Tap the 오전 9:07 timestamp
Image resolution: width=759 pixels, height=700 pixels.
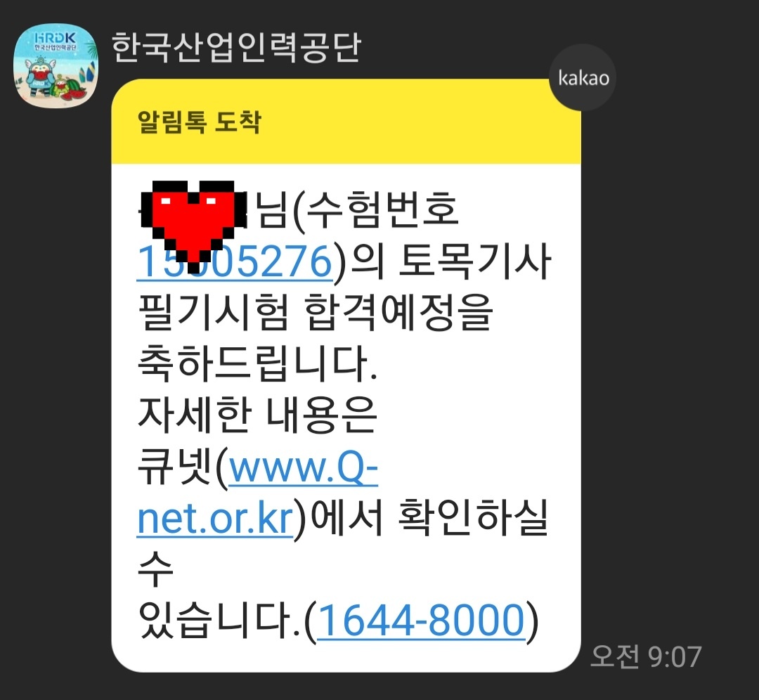tap(646, 657)
